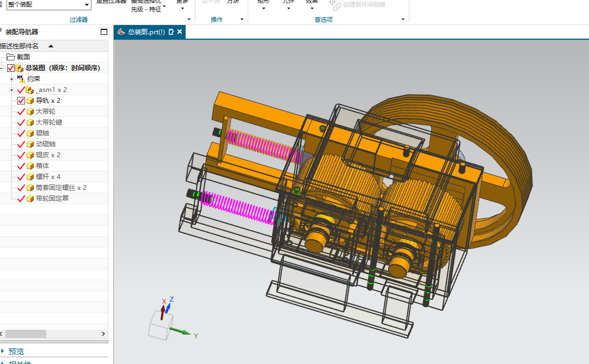The height and width of the screenshot is (364, 589).
Task: Open the 效果 dropdown arrow
Action: click(x=312, y=8)
